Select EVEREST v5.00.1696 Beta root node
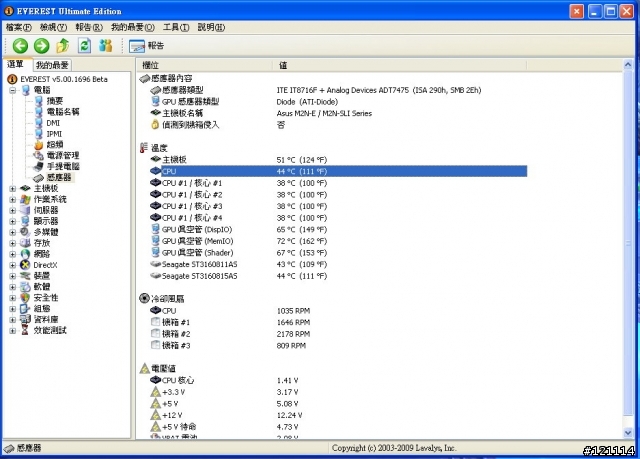The height and width of the screenshot is (459, 640). click(x=64, y=79)
